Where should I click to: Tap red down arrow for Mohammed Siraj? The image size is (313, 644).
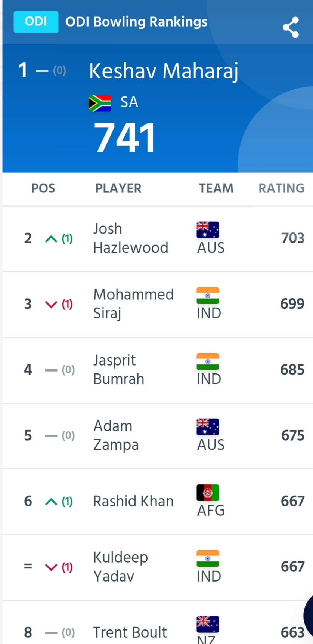(51, 305)
